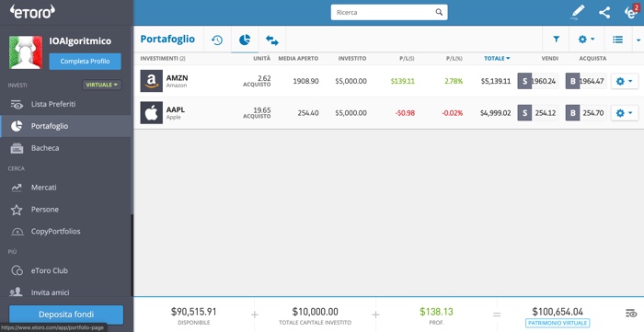Click the $138.13 profit figure
644x332 pixels.
[436, 312]
